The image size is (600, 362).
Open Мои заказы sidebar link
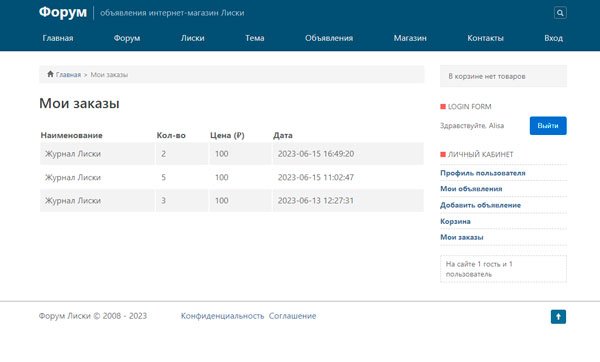[x=461, y=237]
